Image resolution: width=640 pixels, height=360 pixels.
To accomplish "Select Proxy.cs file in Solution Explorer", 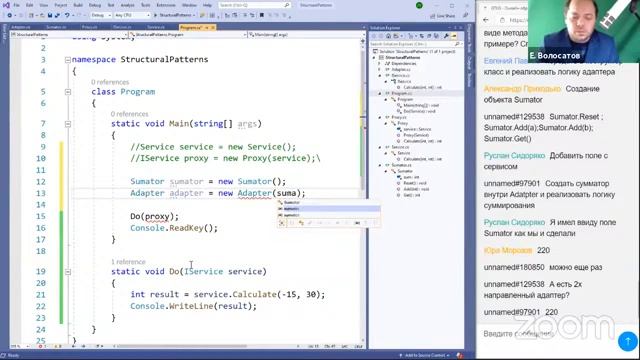I will pos(399,118).
